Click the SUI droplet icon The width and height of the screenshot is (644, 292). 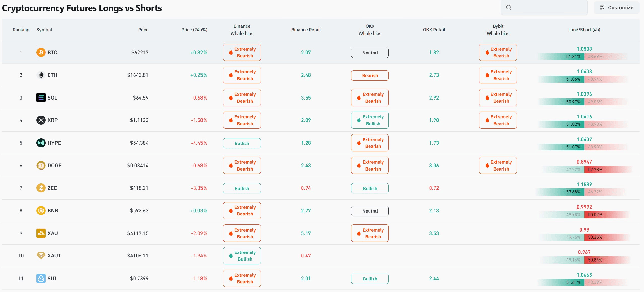(41, 278)
